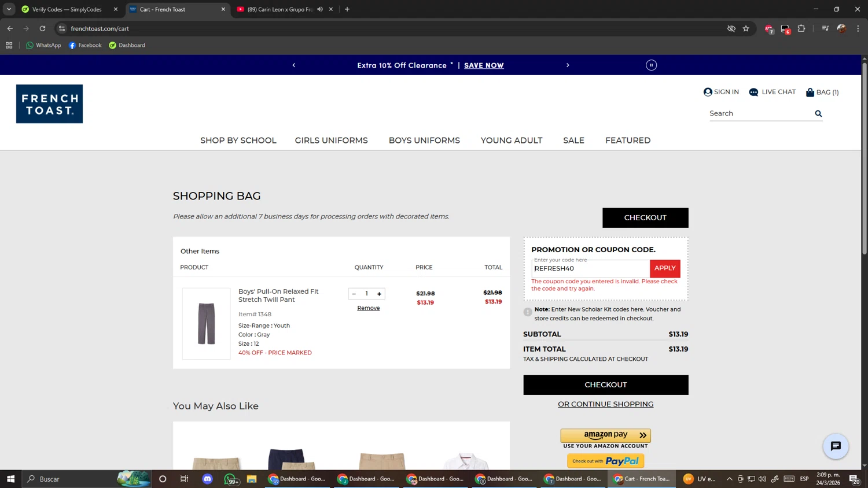
Task: Close the Cart - French Toast tab
Action: tap(223, 9)
